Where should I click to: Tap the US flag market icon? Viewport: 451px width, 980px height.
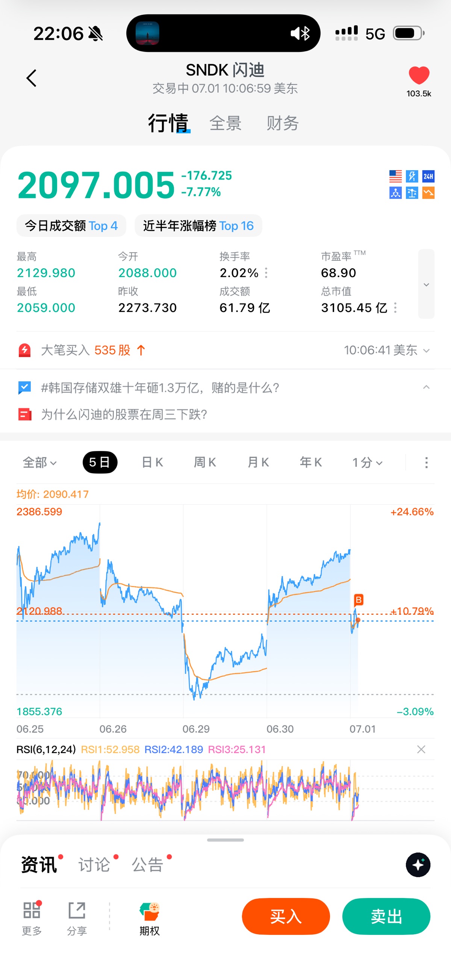pos(395,176)
